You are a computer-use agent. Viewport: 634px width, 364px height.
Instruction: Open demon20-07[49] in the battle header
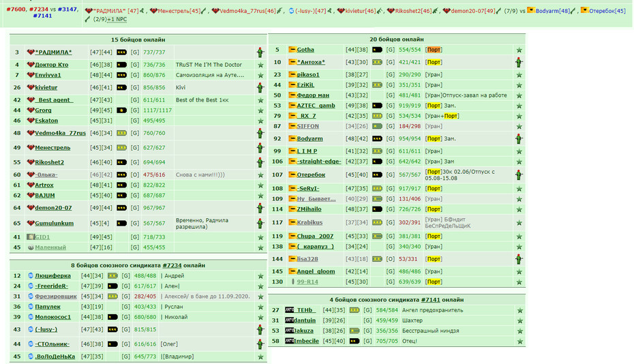[472, 11]
